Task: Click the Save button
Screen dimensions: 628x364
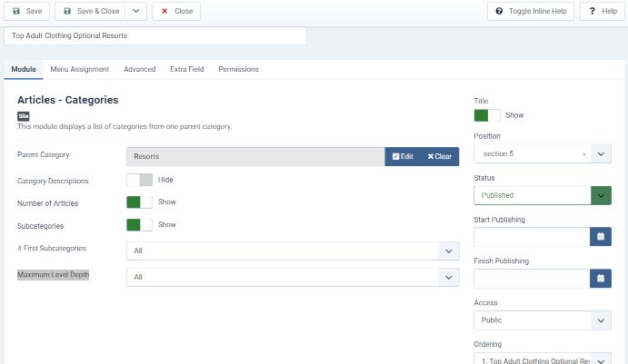Action: (x=27, y=11)
